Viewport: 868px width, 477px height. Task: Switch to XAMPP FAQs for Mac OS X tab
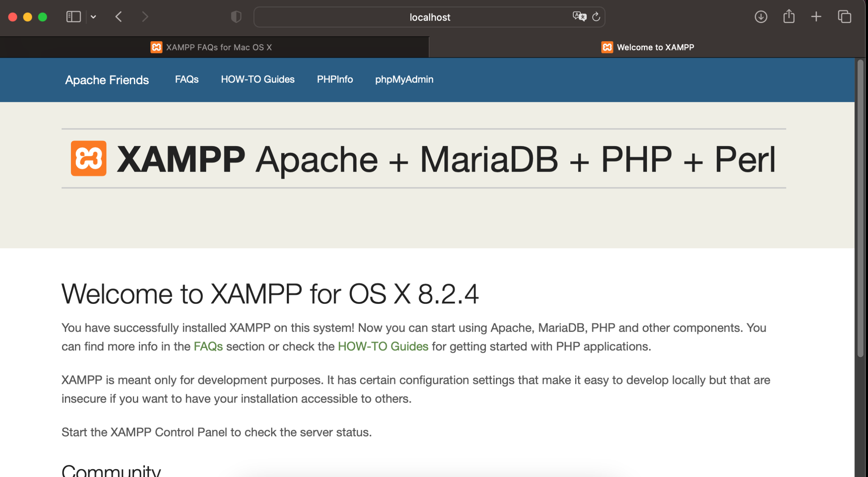pos(214,47)
